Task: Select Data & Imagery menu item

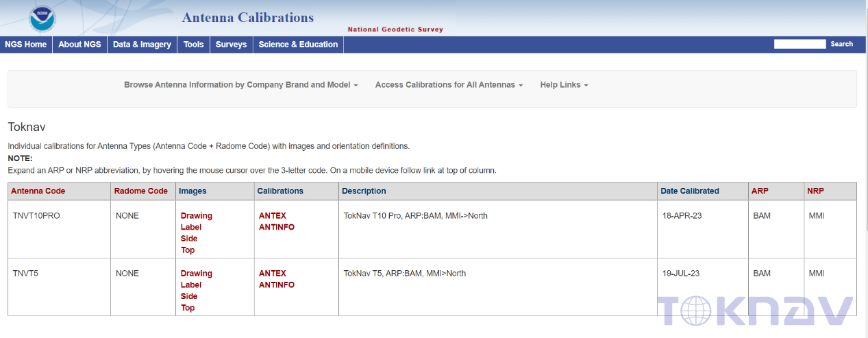Action: click(142, 45)
